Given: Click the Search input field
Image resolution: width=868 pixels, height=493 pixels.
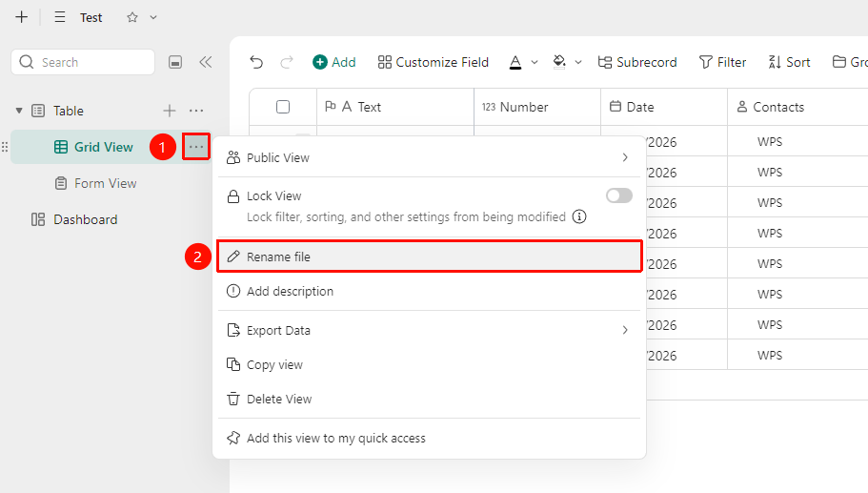Looking at the screenshot, I should [x=83, y=62].
